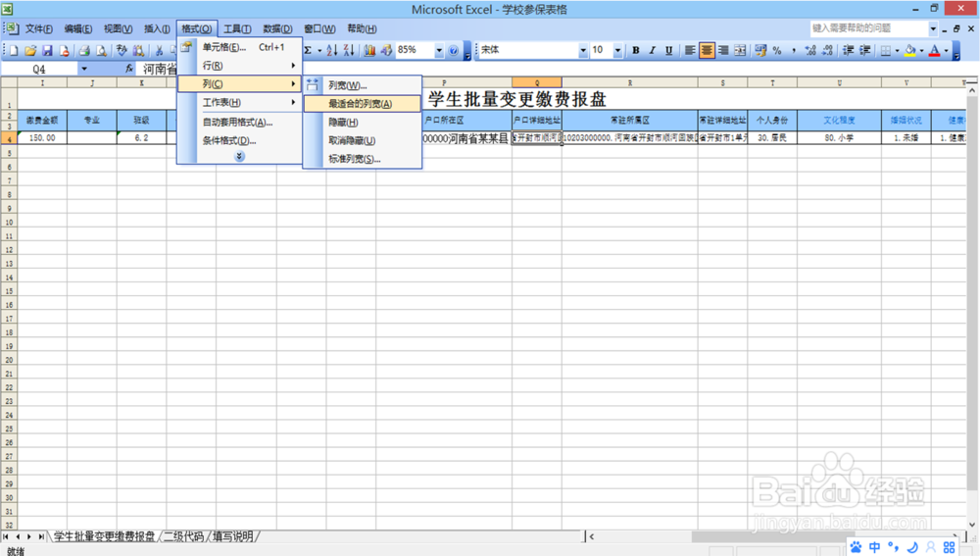Screen dimensions: 980x556
Task: Choose 最适合的列宽(A) in the submenu
Action: coord(363,104)
